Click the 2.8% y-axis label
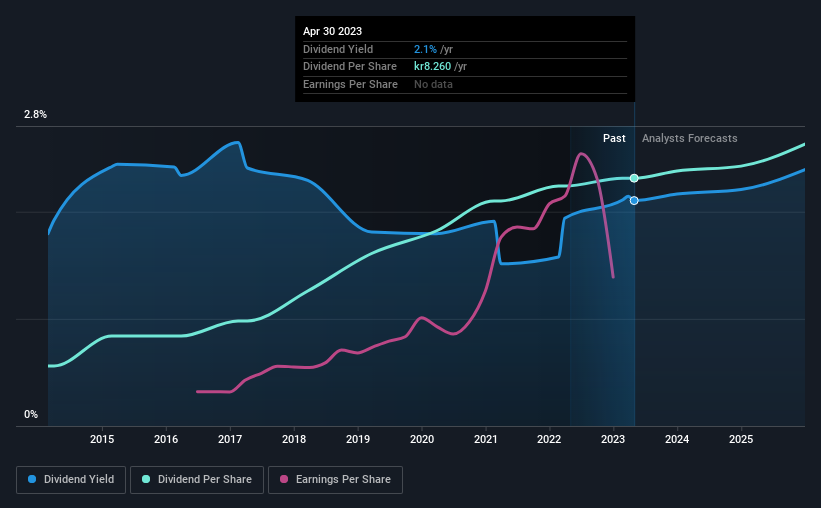Image resolution: width=821 pixels, height=508 pixels. click(x=35, y=114)
